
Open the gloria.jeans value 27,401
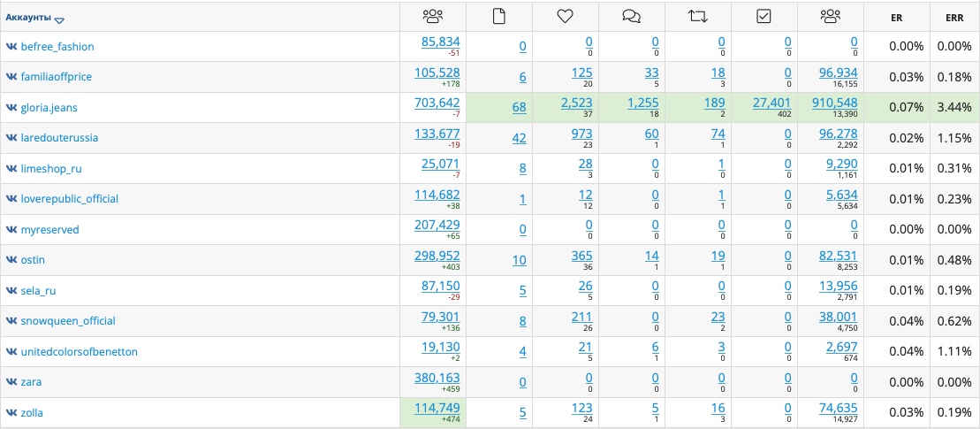click(771, 103)
